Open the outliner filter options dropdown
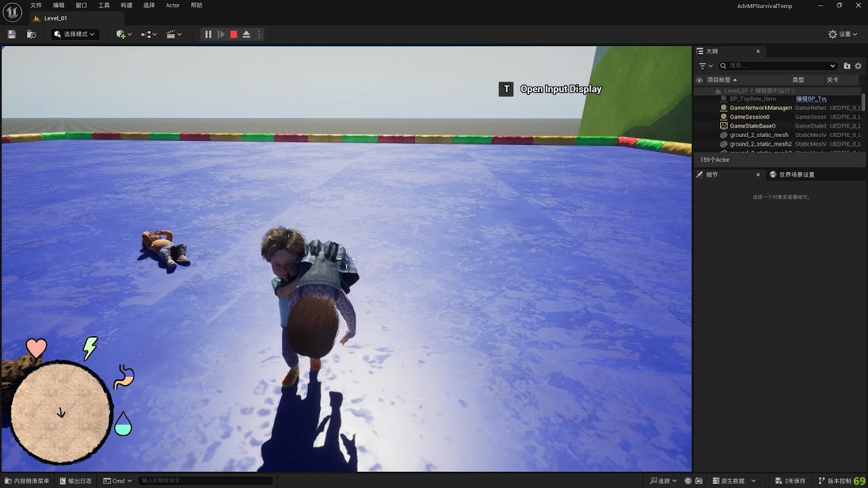868x488 pixels. coord(706,66)
